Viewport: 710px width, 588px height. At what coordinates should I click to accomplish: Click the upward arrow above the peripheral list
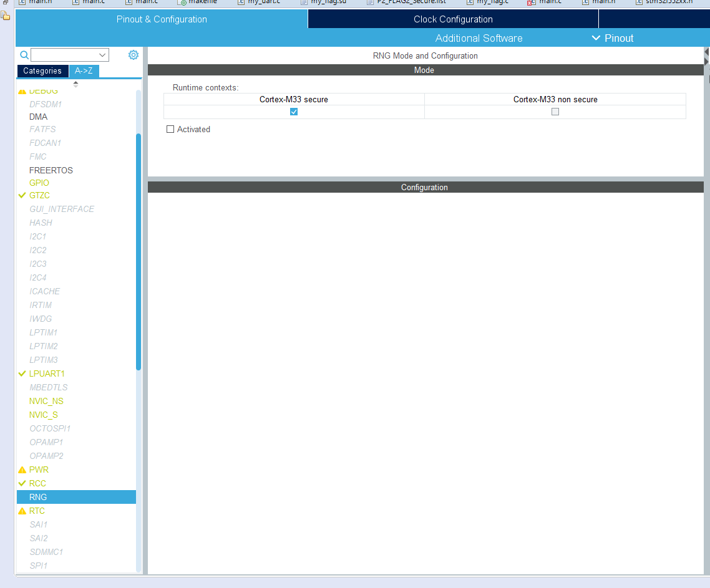point(75,81)
